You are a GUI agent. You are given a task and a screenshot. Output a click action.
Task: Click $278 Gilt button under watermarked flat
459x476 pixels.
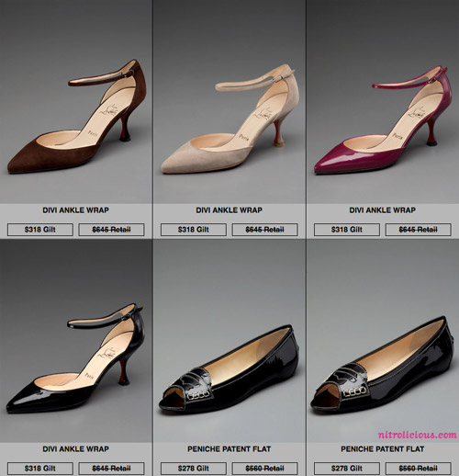347,469
